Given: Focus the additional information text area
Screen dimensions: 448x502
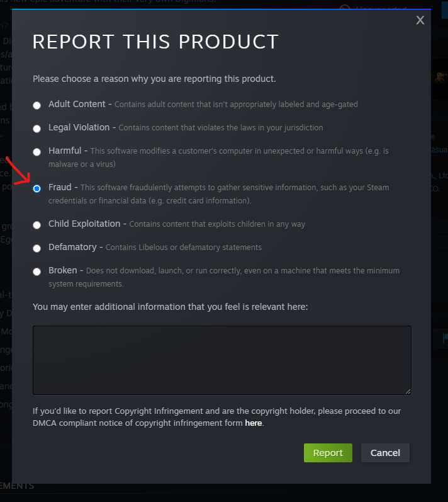Looking at the screenshot, I should [x=222, y=360].
